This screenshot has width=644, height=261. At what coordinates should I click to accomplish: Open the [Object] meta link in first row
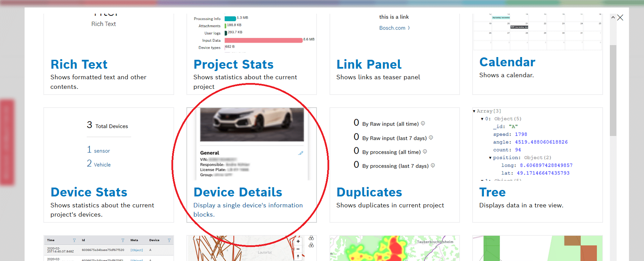[x=137, y=250]
